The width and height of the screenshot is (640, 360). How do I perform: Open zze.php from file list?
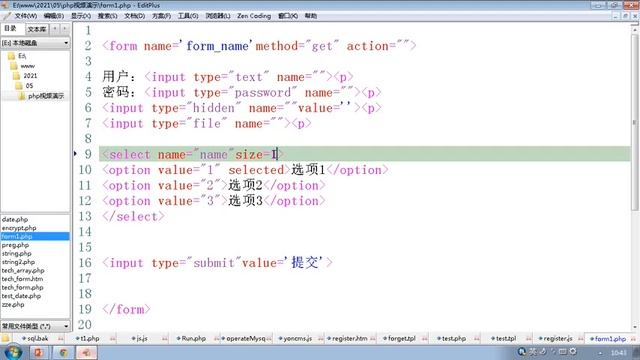[x=13, y=305]
